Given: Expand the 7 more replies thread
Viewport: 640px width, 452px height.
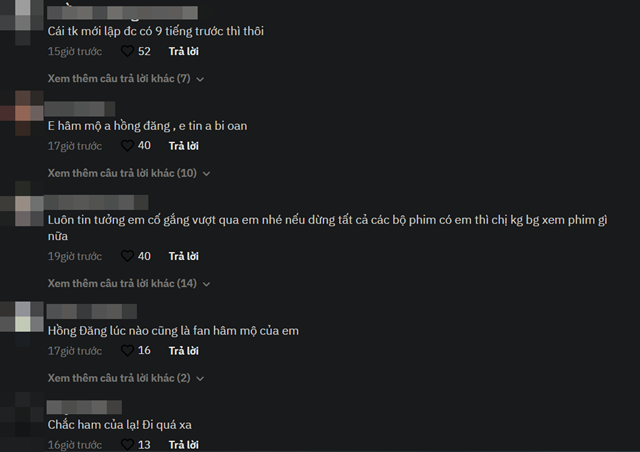Looking at the screenshot, I should [126, 78].
